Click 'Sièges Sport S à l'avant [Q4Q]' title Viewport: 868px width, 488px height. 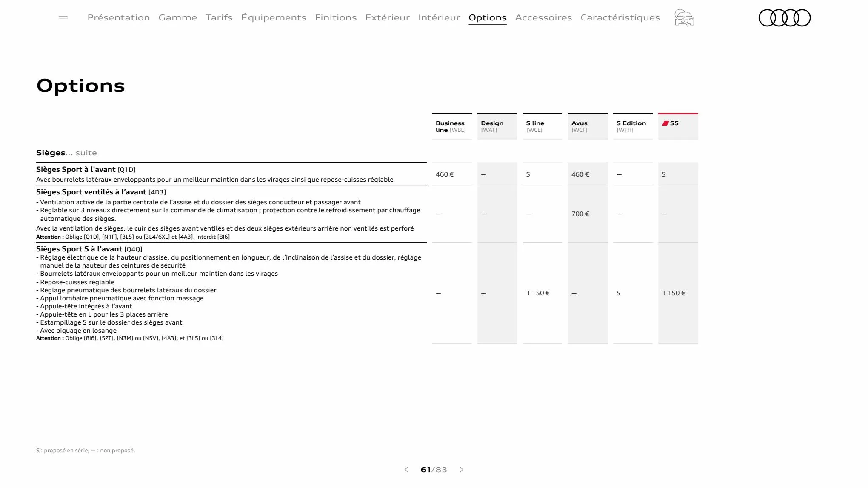89,249
